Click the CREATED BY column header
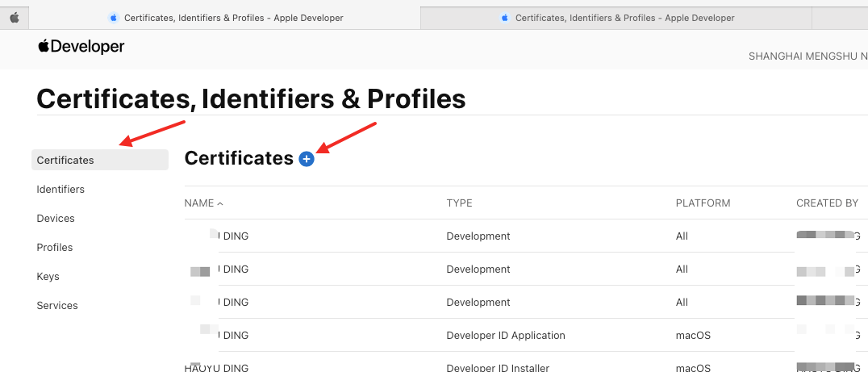Image resolution: width=868 pixels, height=372 pixels. (827, 203)
